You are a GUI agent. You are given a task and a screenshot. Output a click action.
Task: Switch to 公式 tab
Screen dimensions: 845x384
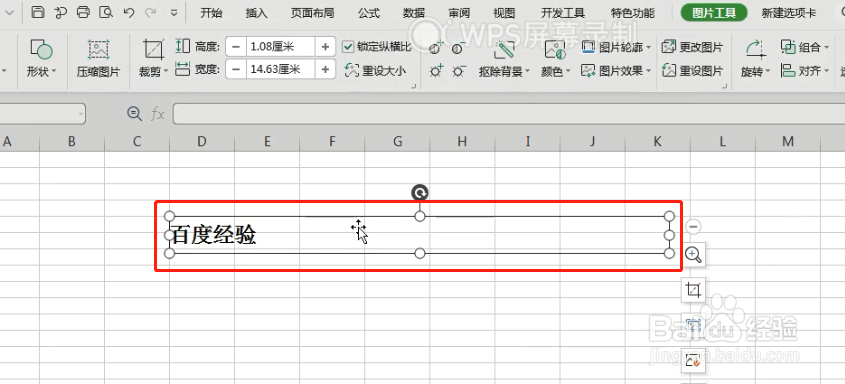click(x=369, y=13)
